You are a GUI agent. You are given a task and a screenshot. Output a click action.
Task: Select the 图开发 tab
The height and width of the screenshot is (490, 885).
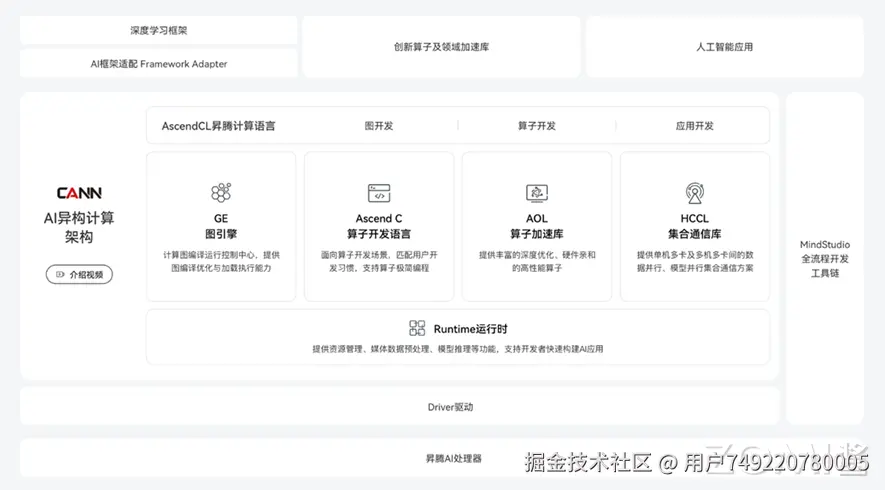[x=379, y=125]
